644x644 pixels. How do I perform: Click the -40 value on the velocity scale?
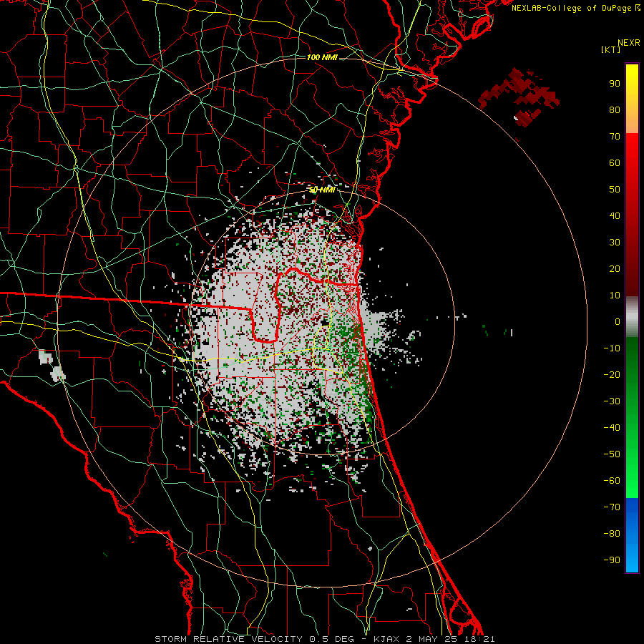(612, 428)
